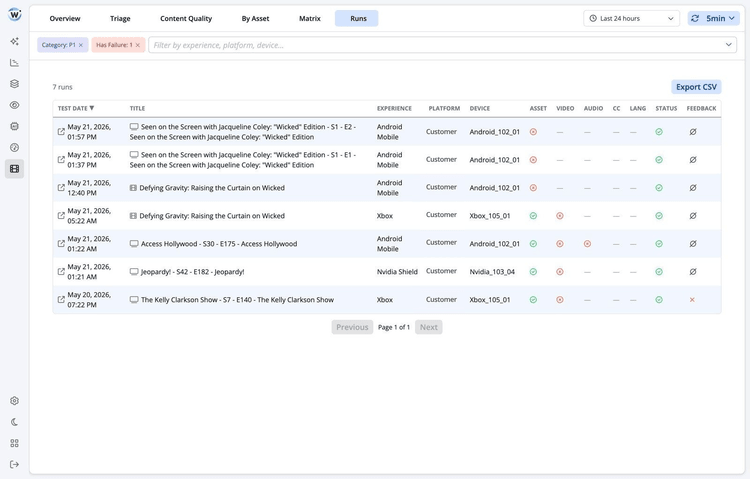Open the Last 24 hours time range dropdown
The width and height of the screenshot is (750, 479).
tap(631, 18)
